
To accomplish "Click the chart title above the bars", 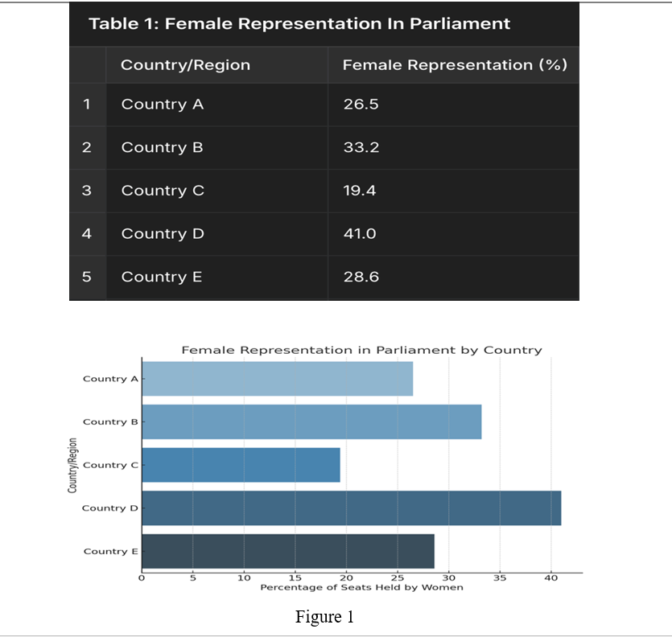I will tap(361, 350).
